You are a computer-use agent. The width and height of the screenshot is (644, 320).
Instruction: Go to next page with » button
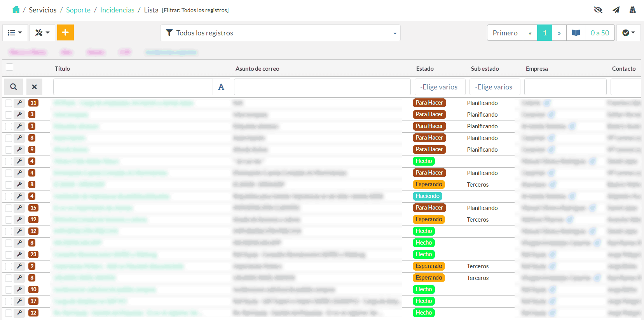[x=559, y=33]
